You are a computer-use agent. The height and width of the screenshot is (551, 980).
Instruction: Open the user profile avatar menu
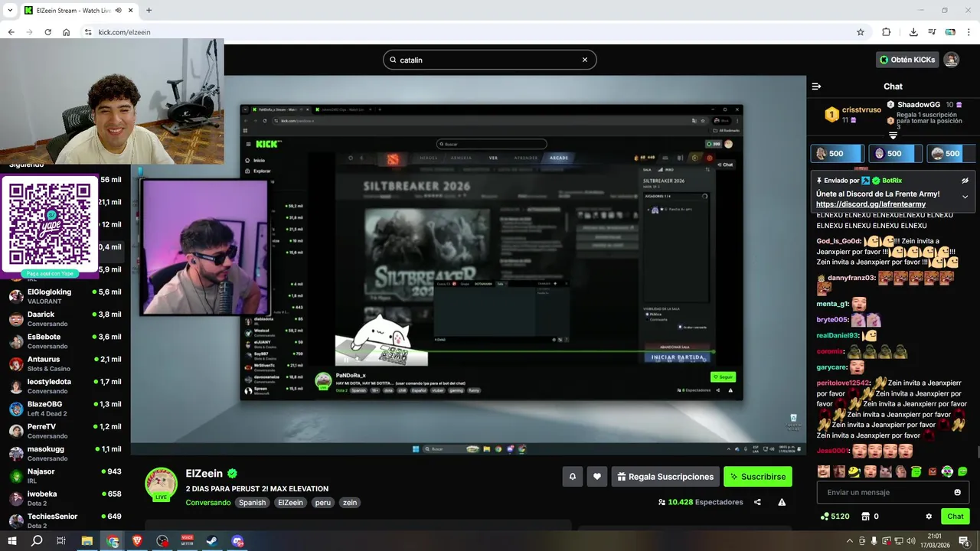click(x=951, y=60)
